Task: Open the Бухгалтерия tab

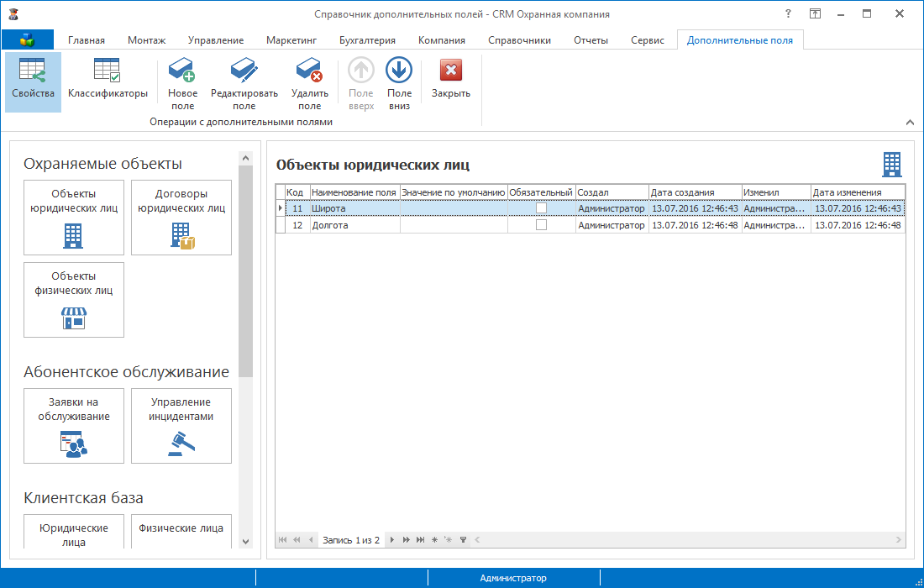Action: click(x=367, y=40)
